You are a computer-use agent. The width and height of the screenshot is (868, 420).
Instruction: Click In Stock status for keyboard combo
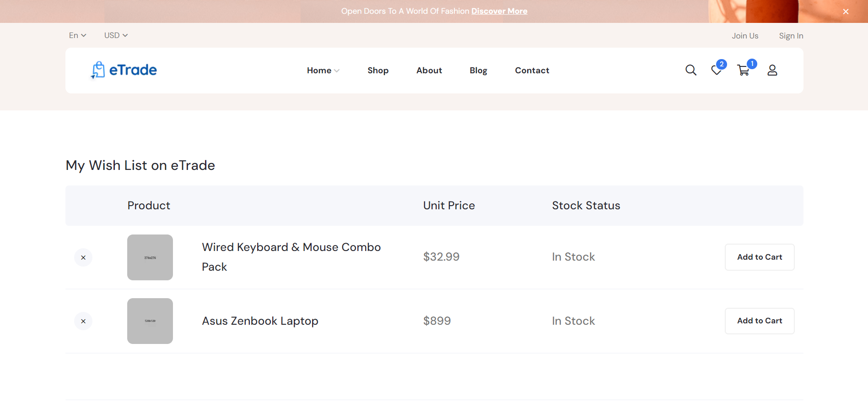point(573,257)
